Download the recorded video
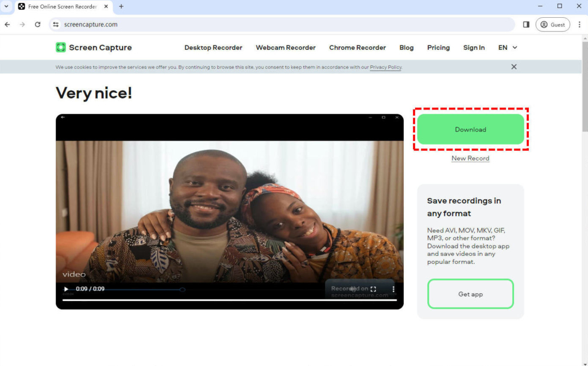Viewport: 588px width, 366px height. click(x=470, y=129)
